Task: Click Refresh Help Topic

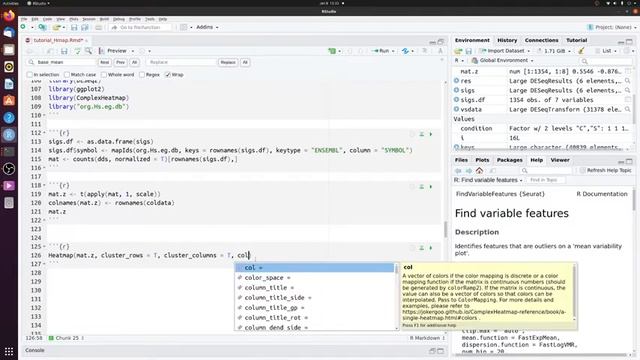Action: (x=606, y=171)
